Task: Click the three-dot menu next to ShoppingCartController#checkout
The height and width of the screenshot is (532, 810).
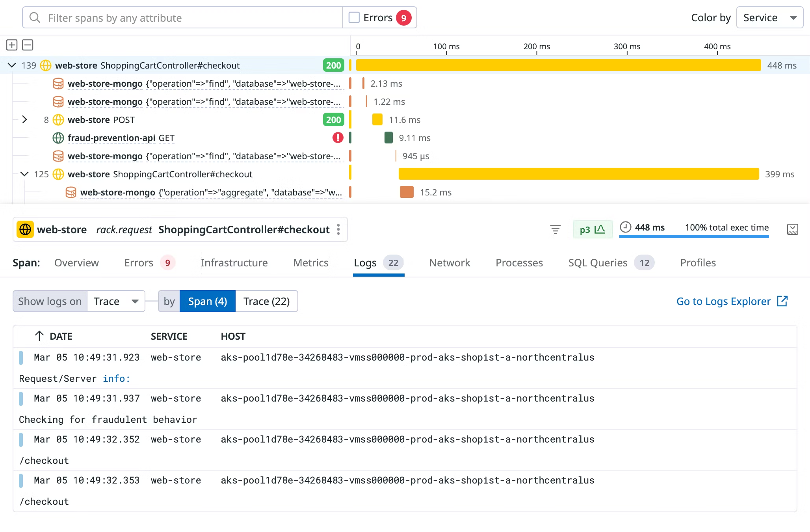Action: click(x=338, y=229)
